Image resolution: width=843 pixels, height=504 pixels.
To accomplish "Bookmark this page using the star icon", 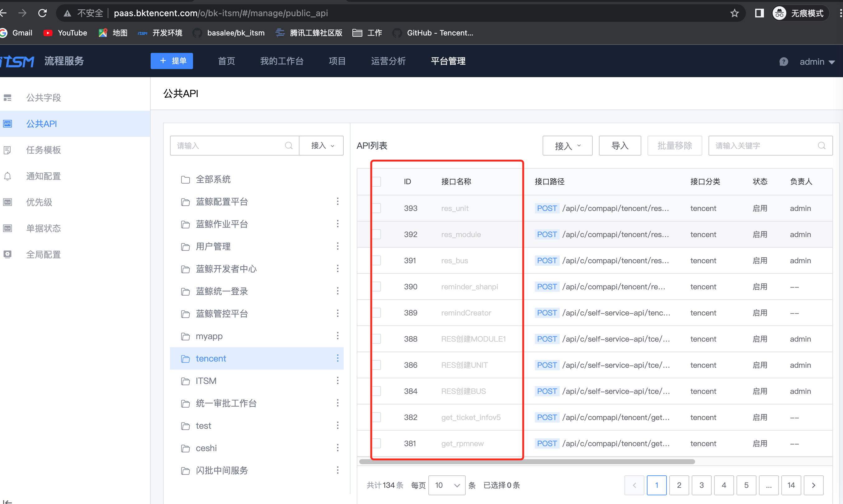I will 734,13.
